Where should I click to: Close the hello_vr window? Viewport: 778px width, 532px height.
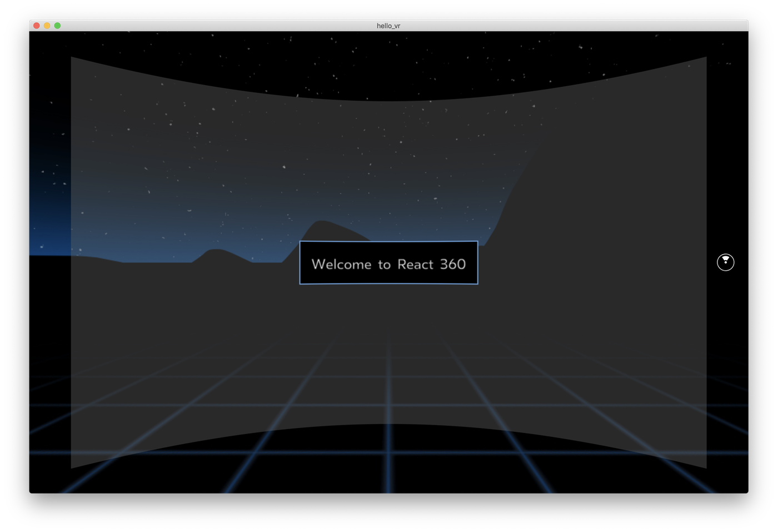37,26
